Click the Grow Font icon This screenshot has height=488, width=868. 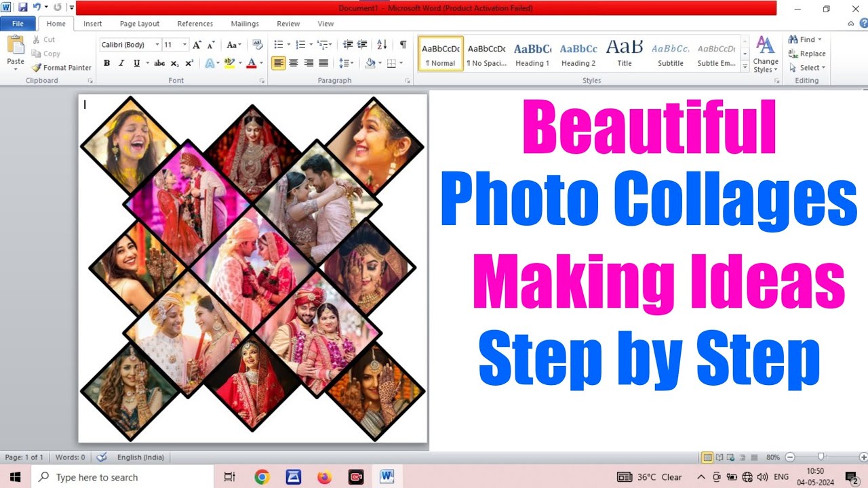(x=197, y=45)
